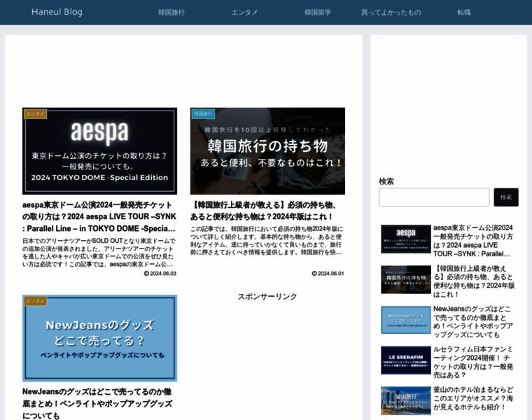Go to the 韓国留学 menu item
This screenshot has height=420, width=532.
point(318,12)
